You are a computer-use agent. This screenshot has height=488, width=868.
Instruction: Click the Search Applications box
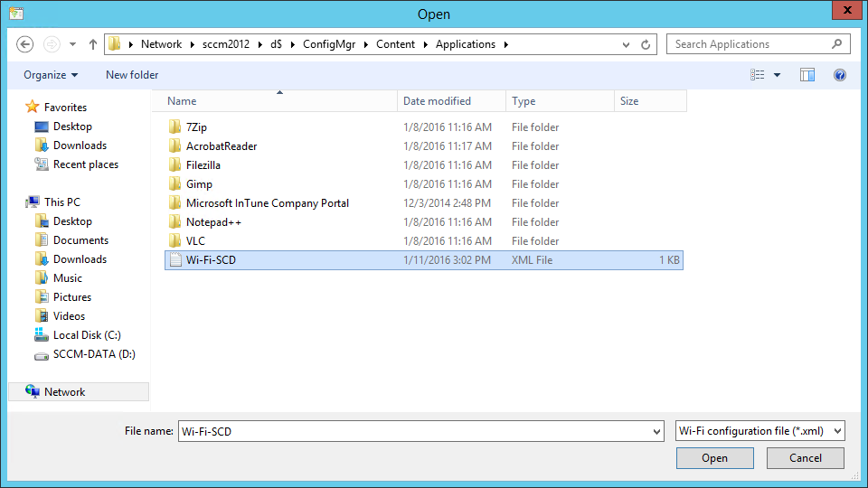pyautogui.click(x=759, y=44)
